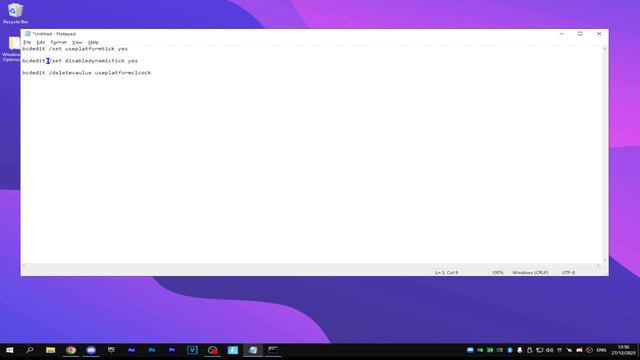Close the Notepad window
This screenshot has width=640, height=360.
tap(599, 34)
